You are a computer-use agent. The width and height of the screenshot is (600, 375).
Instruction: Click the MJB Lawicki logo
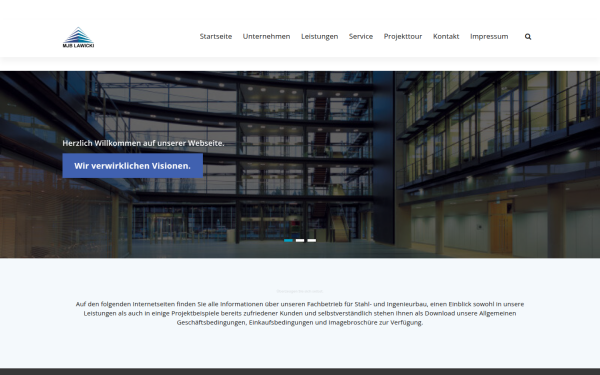[x=78, y=37]
